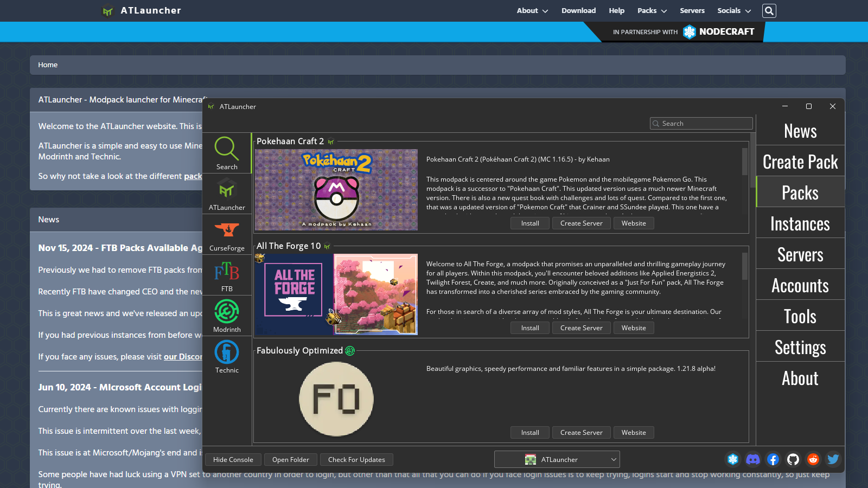Open the Nodecraft snowflake icon in launcher footer

click(733, 459)
